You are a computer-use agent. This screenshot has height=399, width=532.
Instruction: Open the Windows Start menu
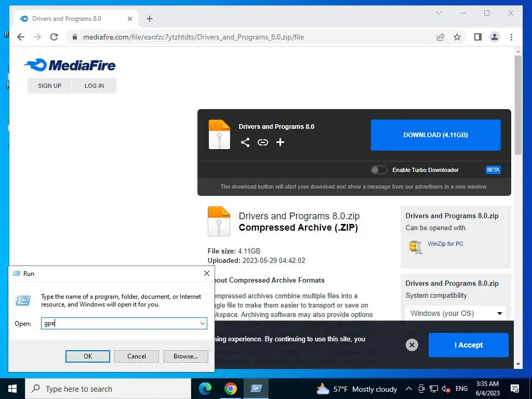pyautogui.click(x=12, y=389)
